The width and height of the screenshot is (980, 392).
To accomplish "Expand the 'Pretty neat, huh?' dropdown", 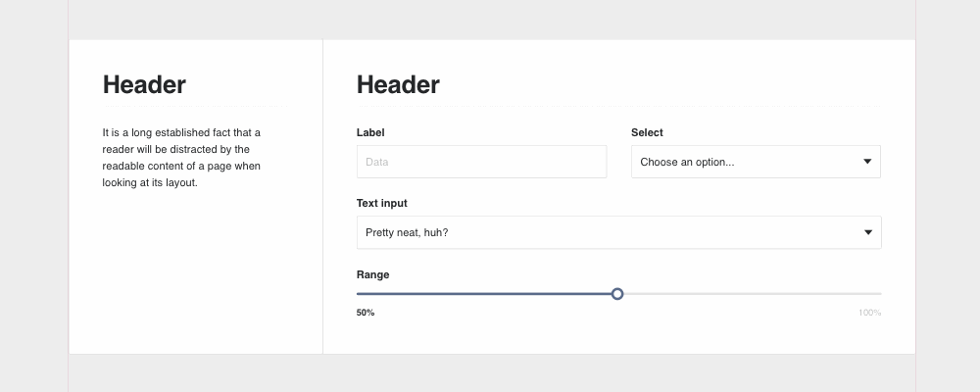I will click(618, 232).
